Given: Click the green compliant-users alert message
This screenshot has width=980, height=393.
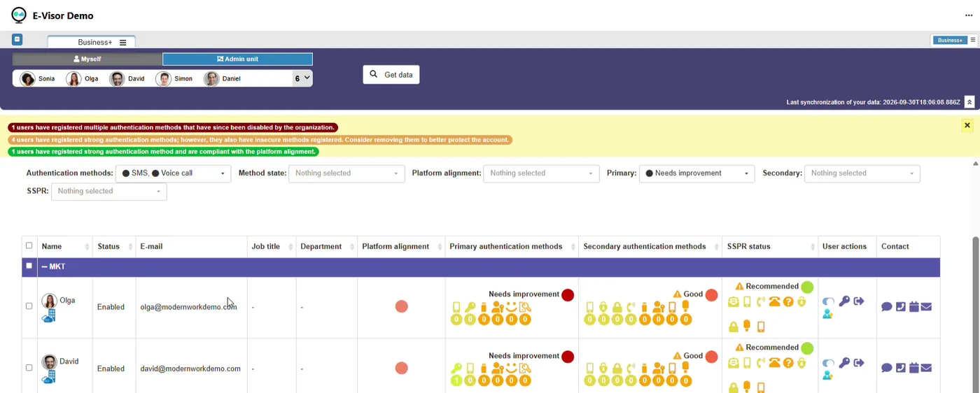Looking at the screenshot, I should click(x=164, y=152).
